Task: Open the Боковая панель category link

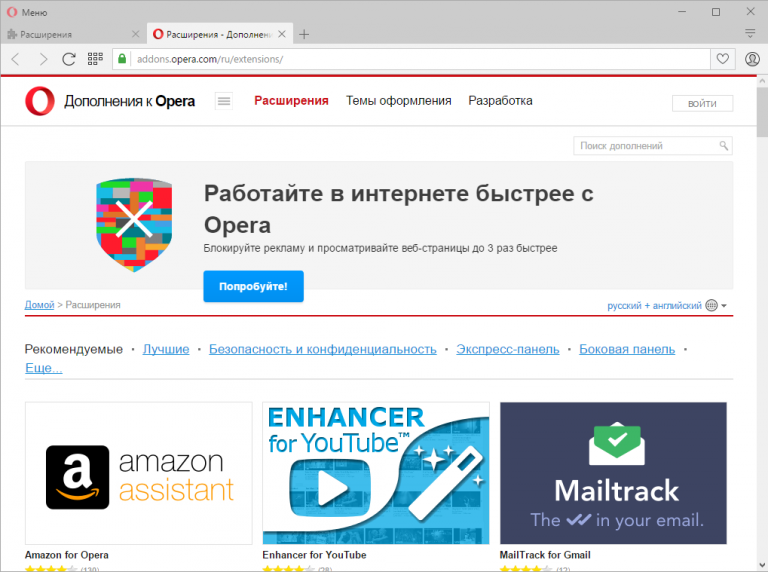Action: tap(627, 349)
